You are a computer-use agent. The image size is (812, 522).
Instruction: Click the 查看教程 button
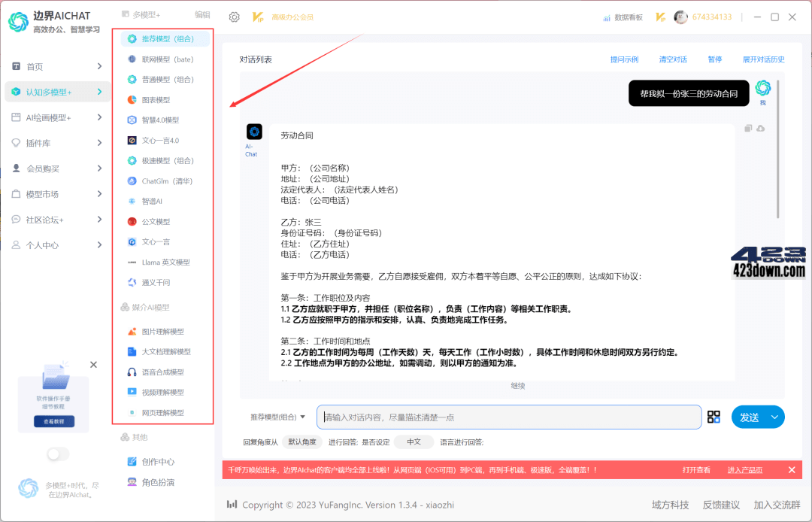pyautogui.click(x=54, y=421)
